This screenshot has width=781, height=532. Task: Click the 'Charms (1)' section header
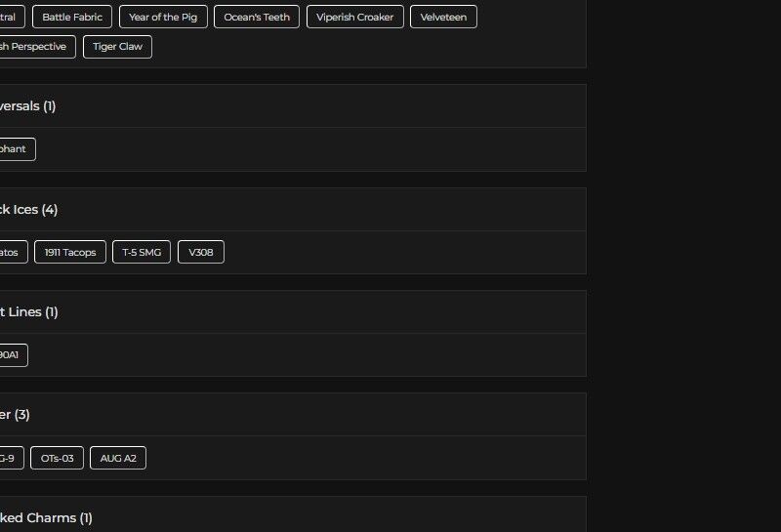[x=46, y=518]
